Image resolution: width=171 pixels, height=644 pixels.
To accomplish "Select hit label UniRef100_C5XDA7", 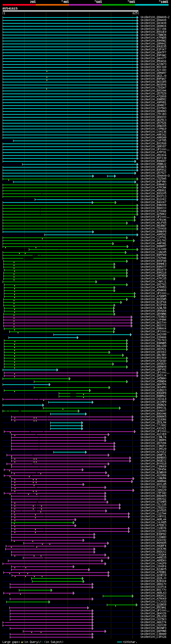I will click(x=153, y=88).
